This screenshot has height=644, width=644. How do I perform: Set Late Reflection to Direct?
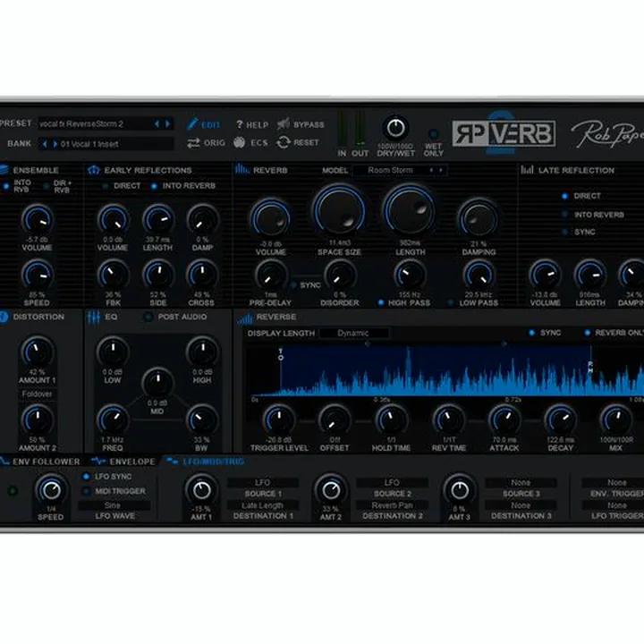pos(565,196)
